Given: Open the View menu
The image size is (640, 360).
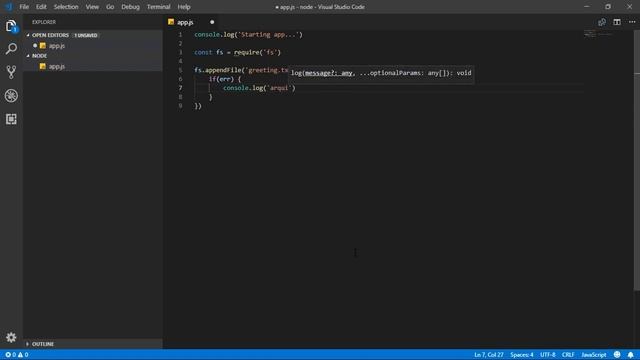Looking at the screenshot, I should [x=92, y=7].
